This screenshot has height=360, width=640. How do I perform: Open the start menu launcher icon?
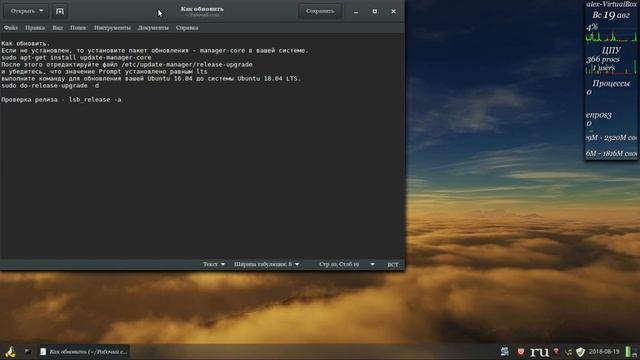coord(10,351)
